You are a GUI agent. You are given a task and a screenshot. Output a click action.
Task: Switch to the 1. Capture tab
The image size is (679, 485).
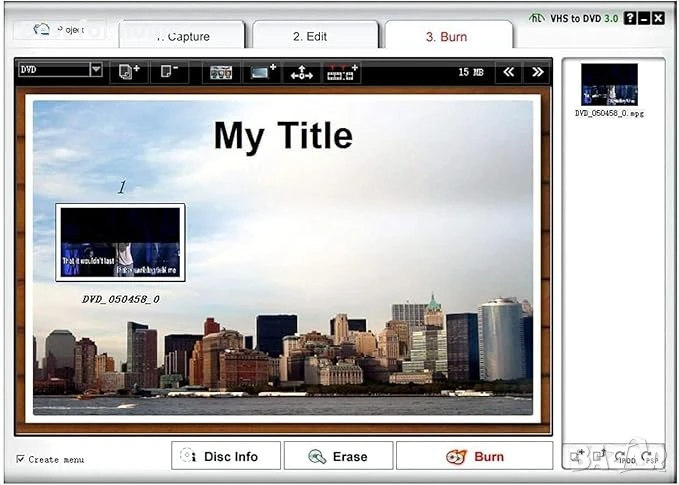click(182, 36)
